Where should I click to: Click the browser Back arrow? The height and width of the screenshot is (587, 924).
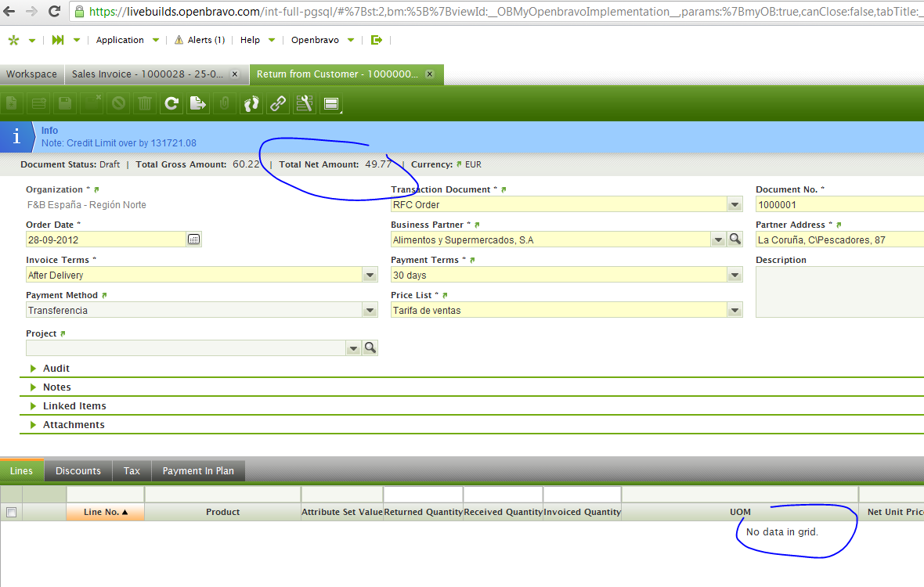click(x=9, y=11)
